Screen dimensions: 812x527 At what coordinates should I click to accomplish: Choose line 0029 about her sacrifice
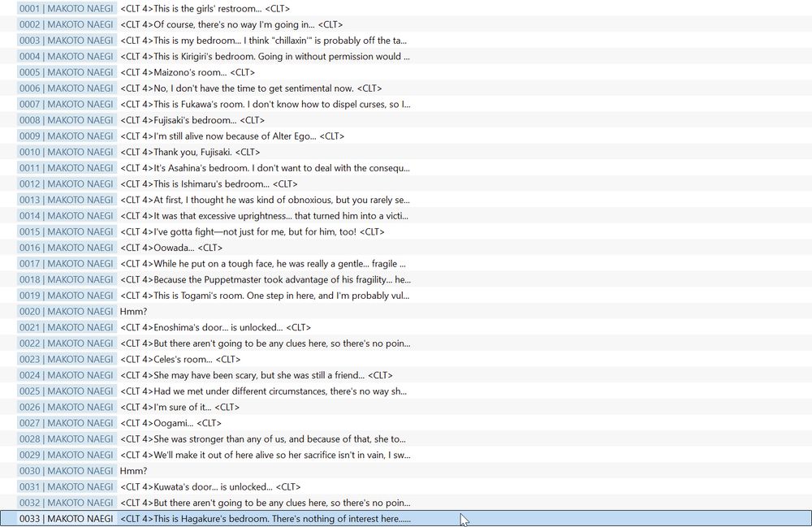(406, 455)
